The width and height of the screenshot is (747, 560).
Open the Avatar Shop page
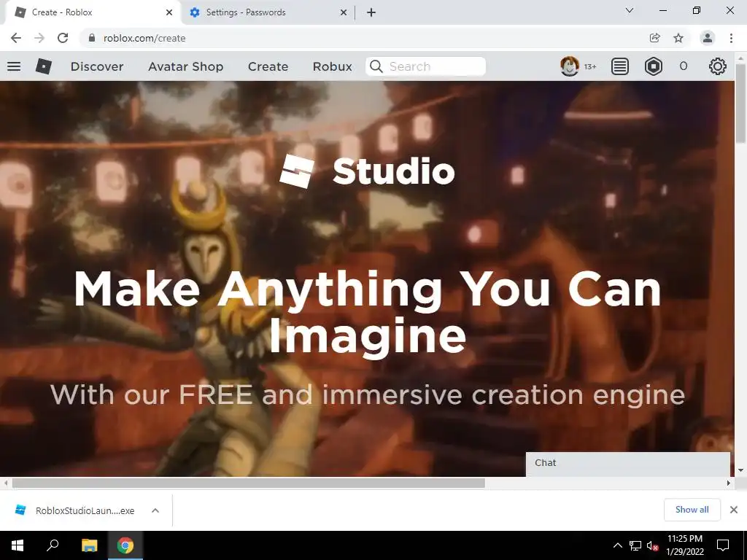[x=186, y=66]
